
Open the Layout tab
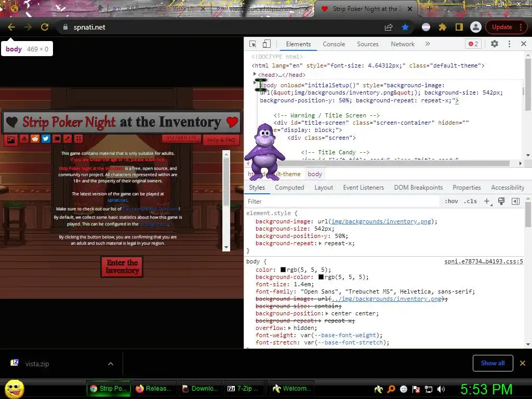pyautogui.click(x=323, y=188)
